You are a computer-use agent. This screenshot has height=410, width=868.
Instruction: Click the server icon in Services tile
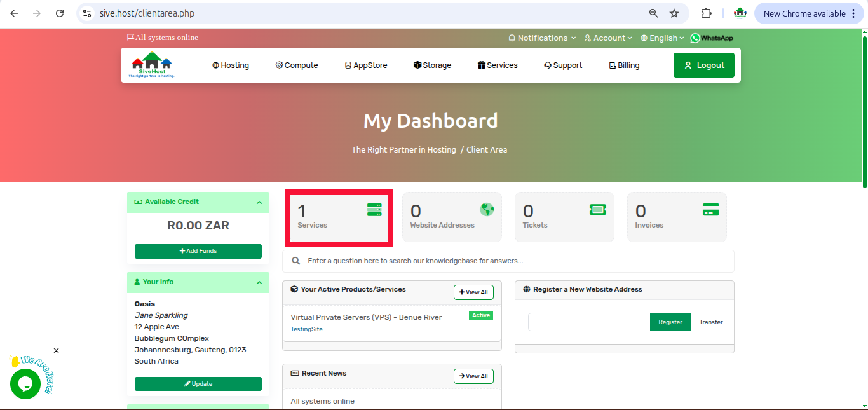(374, 210)
